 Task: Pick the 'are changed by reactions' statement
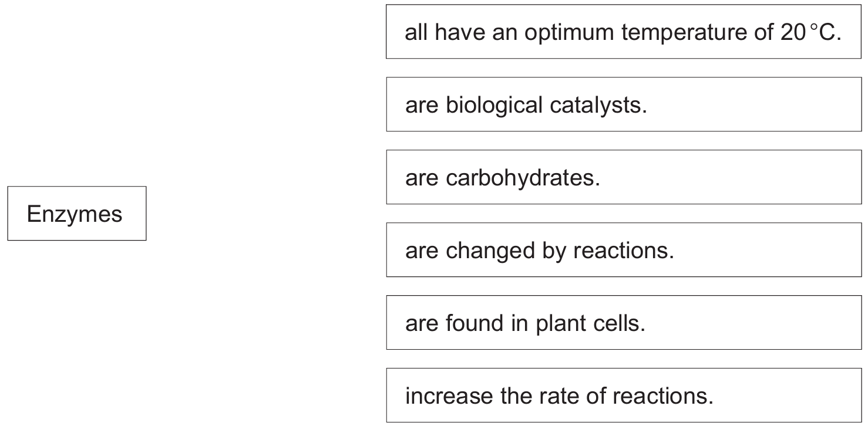[623, 250]
